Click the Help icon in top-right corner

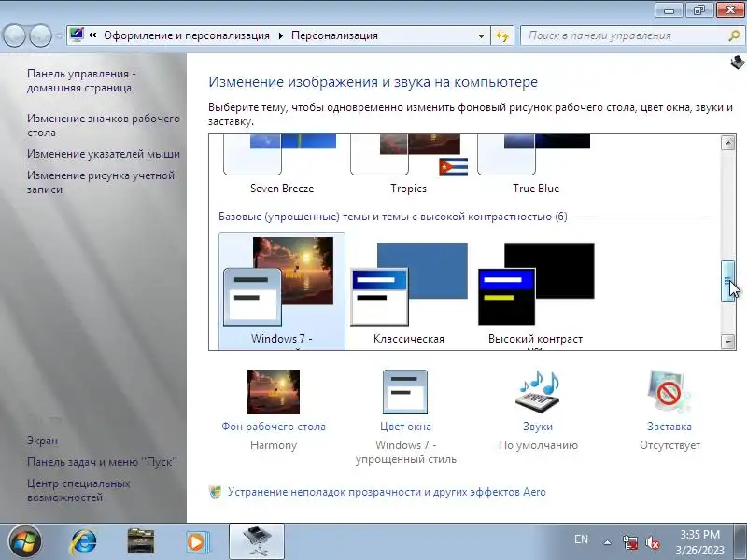[x=738, y=63]
